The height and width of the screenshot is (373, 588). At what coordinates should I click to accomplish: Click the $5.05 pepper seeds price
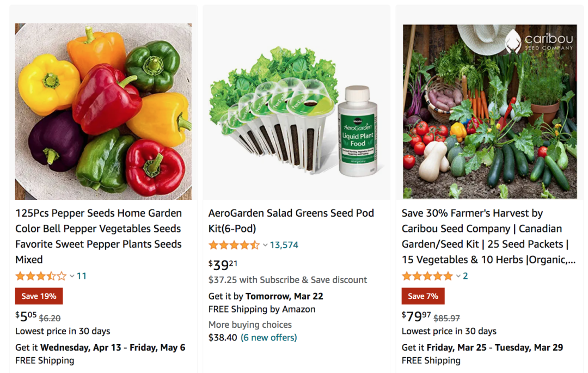[x=26, y=316]
